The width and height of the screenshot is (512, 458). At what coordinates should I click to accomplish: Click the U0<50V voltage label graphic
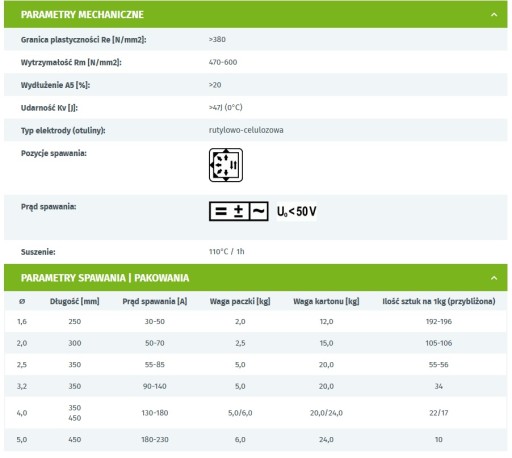(297, 211)
